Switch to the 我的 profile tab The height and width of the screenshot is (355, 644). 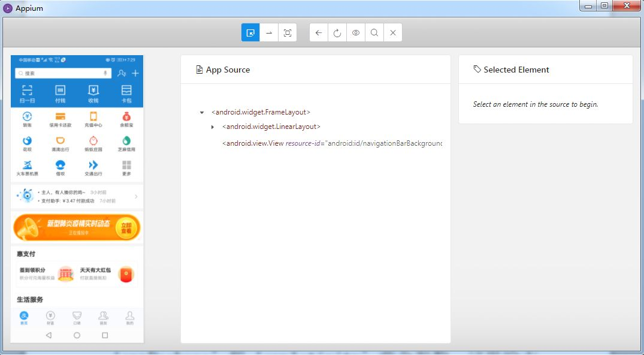coord(130,318)
